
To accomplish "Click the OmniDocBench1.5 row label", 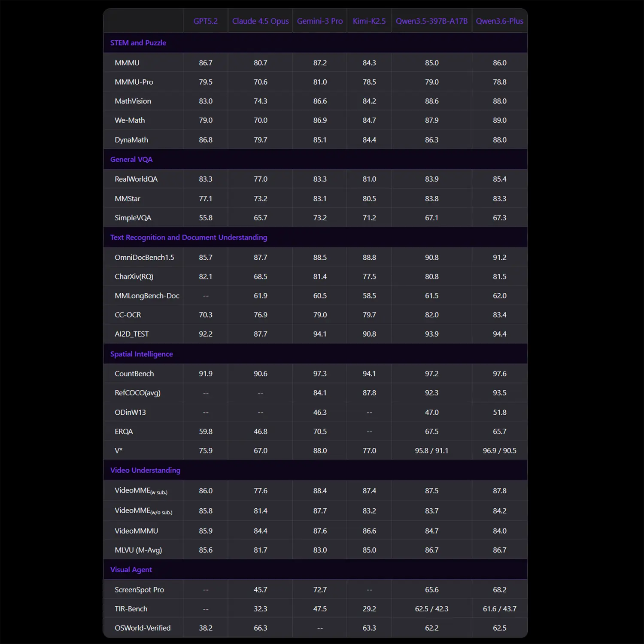I will coord(144,258).
